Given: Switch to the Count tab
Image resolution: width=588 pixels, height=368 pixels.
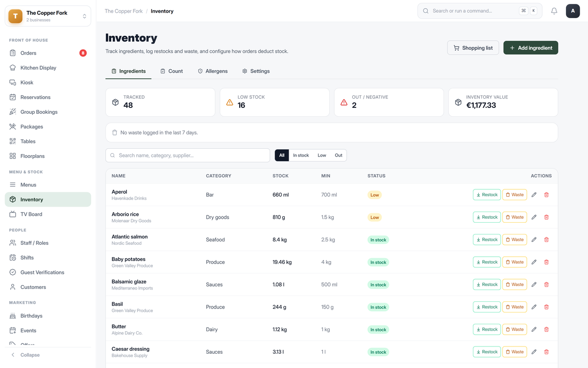Looking at the screenshot, I should (x=171, y=71).
